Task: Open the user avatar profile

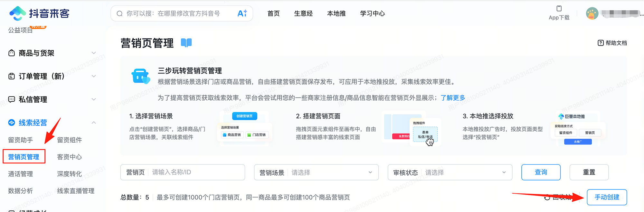Action: [x=592, y=14]
